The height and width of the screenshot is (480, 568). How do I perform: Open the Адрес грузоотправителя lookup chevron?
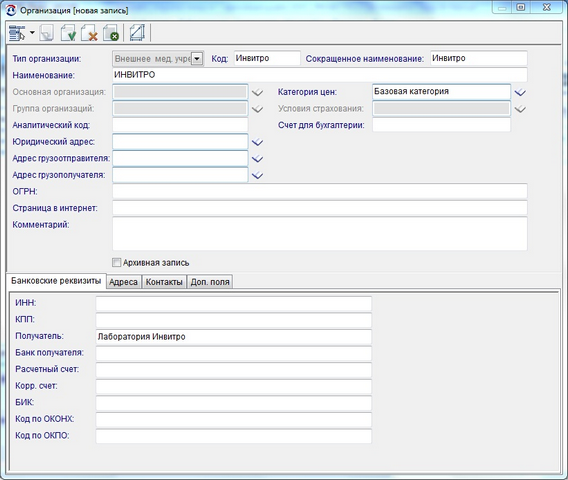tap(257, 159)
